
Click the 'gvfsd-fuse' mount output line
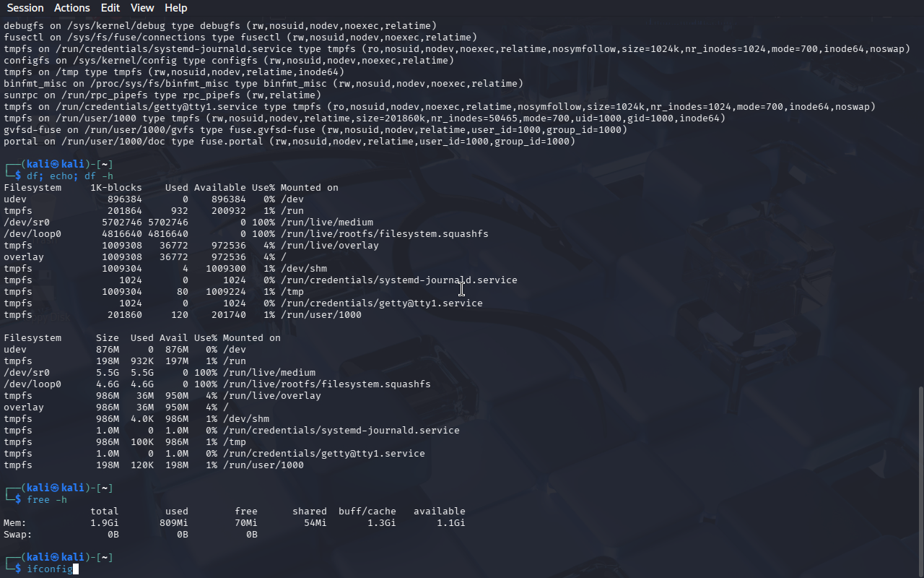point(315,130)
